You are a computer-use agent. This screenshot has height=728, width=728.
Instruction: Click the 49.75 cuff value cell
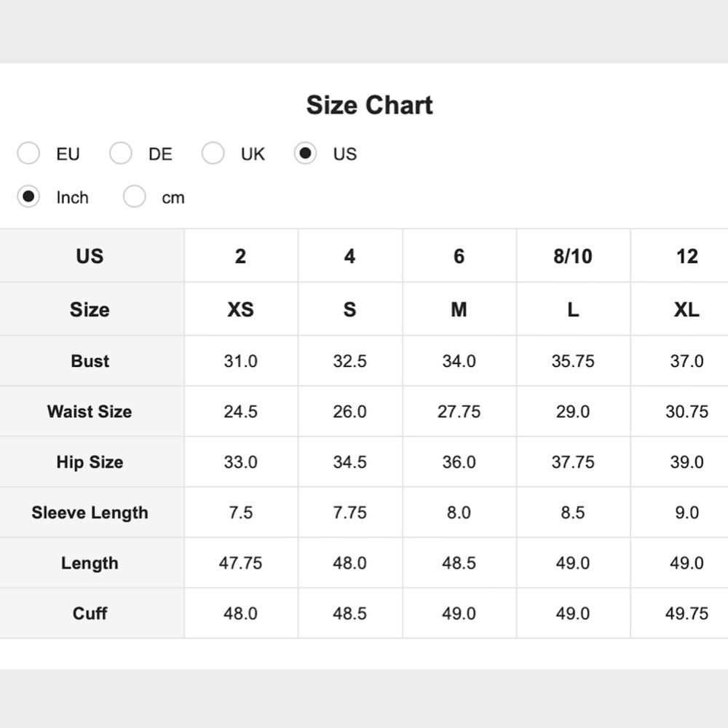click(x=686, y=614)
